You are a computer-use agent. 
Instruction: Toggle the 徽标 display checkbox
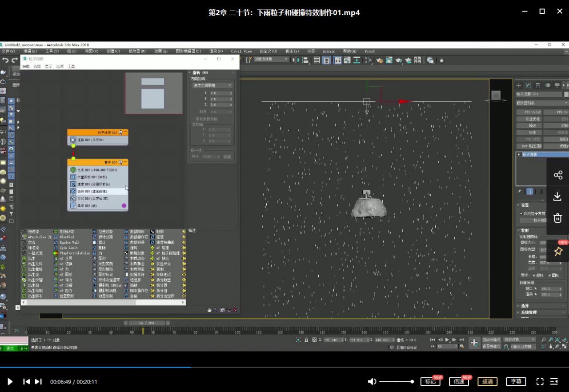pyautogui.click(x=534, y=275)
